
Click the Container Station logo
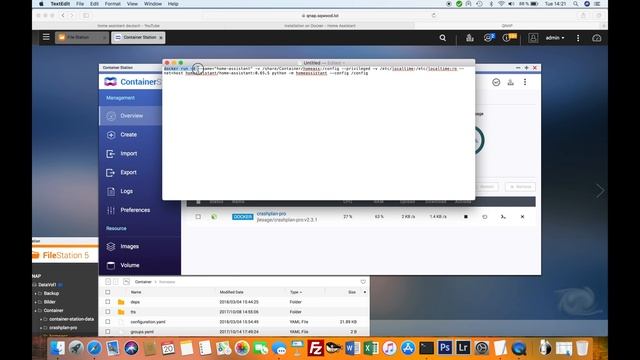132,82
